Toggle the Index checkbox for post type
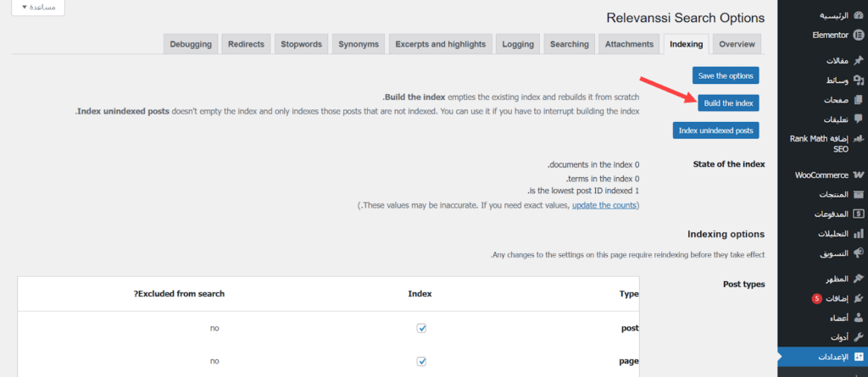868x377 pixels. (421, 328)
